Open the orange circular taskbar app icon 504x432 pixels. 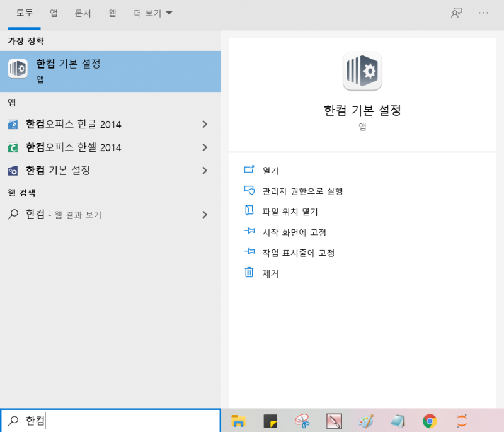point(462,421)
